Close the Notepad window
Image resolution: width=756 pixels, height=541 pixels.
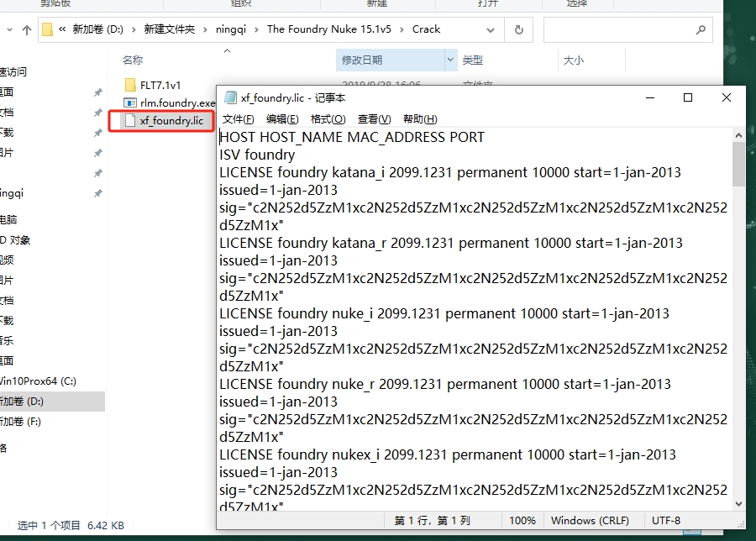tap(726, 98)
